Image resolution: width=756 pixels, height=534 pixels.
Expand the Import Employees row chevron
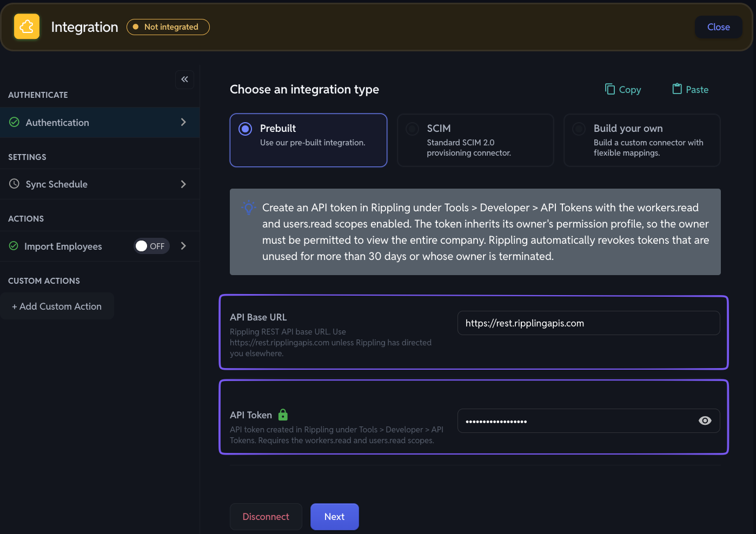tap(183, 246)
